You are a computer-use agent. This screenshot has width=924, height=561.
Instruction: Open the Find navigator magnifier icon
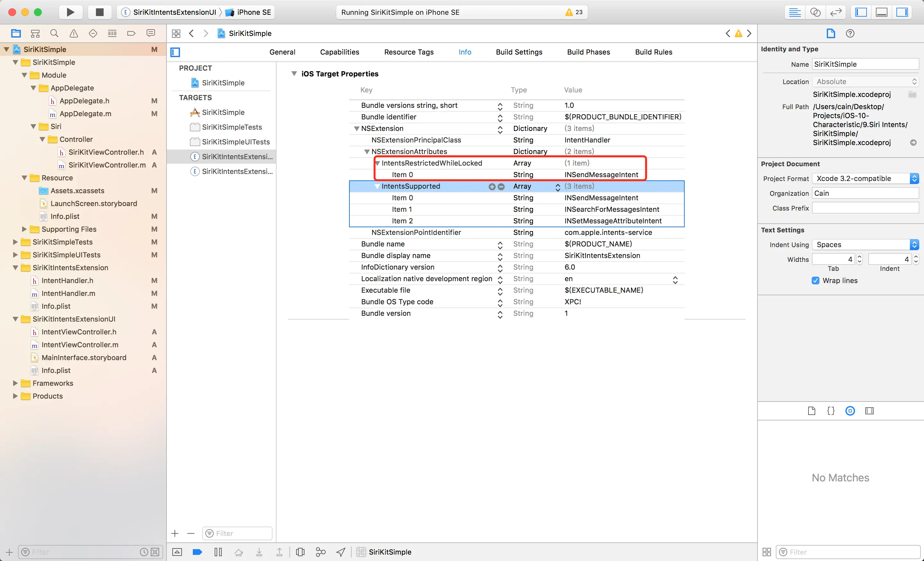click(x=54, y=33)
